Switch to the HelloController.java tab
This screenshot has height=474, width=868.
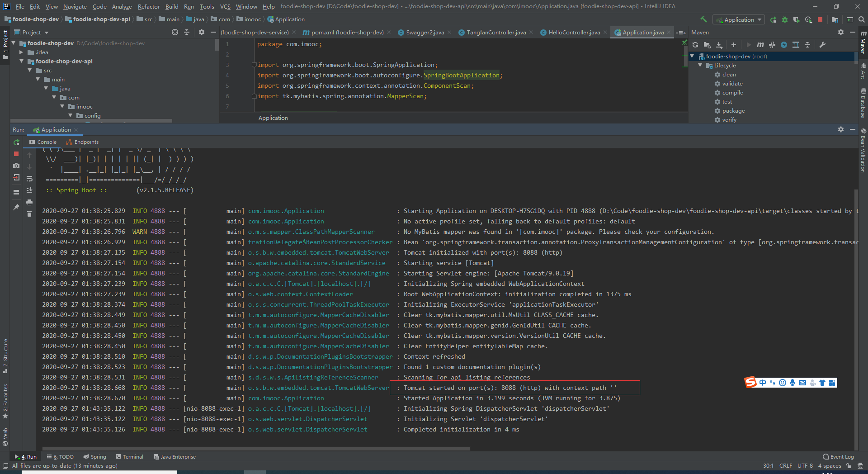pos(574,33)
